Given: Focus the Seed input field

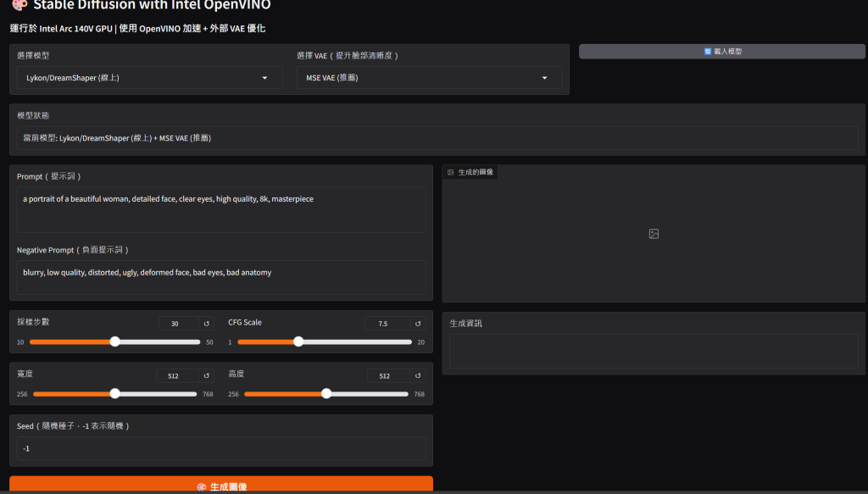Looking at the screenshot, I should (221, 448).
